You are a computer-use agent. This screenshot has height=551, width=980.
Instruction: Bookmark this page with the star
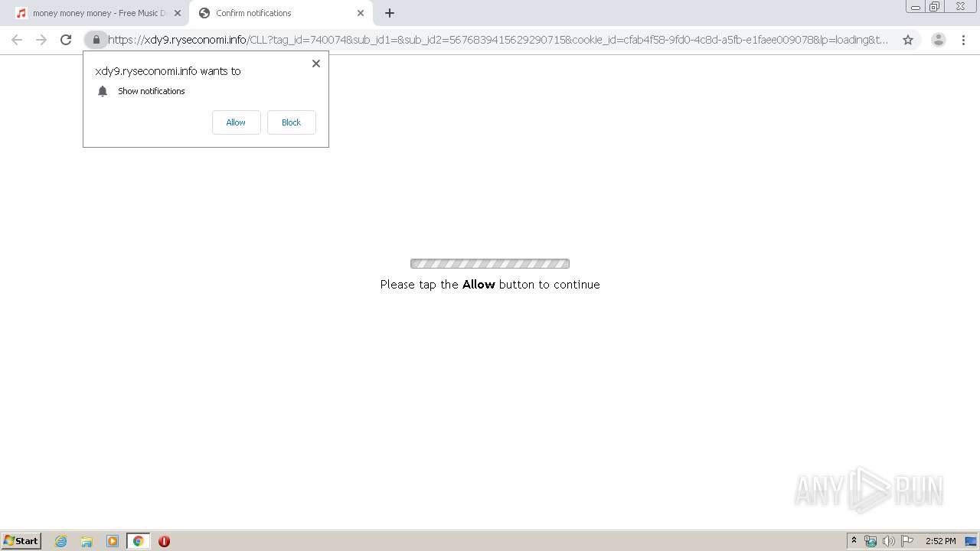(x=908, y=40)
